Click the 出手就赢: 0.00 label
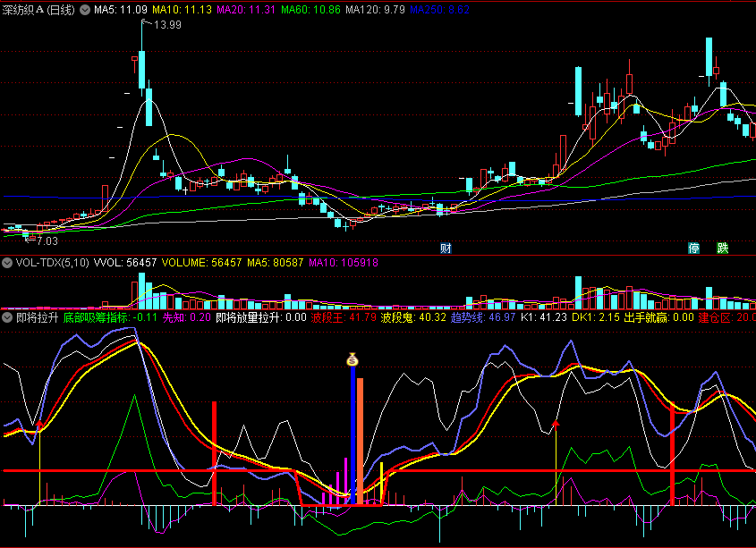Screen dimensions: 756x548 pyautogui.click(x=658, y=317)
